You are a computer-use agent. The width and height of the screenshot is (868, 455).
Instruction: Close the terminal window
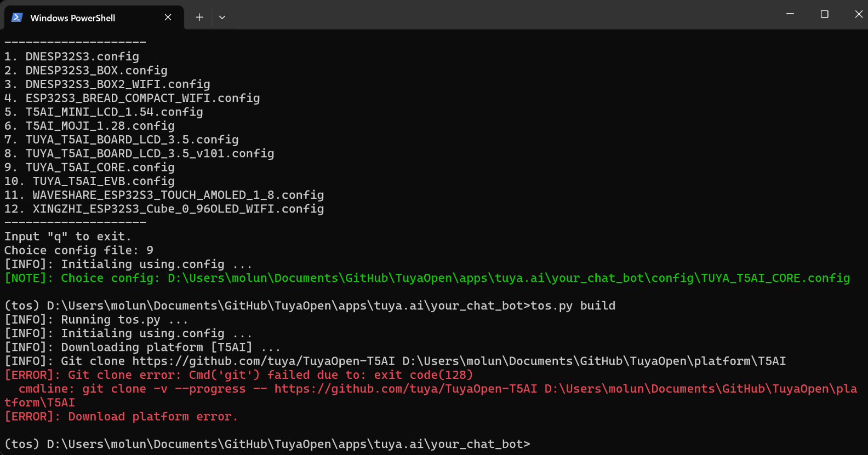point(858,14)
